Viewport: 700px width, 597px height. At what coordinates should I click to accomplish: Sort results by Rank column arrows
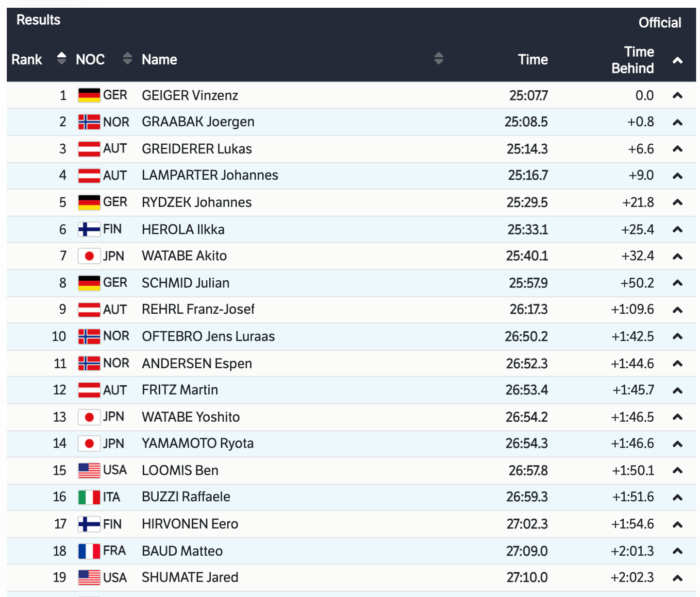click(x=61, y=59)
